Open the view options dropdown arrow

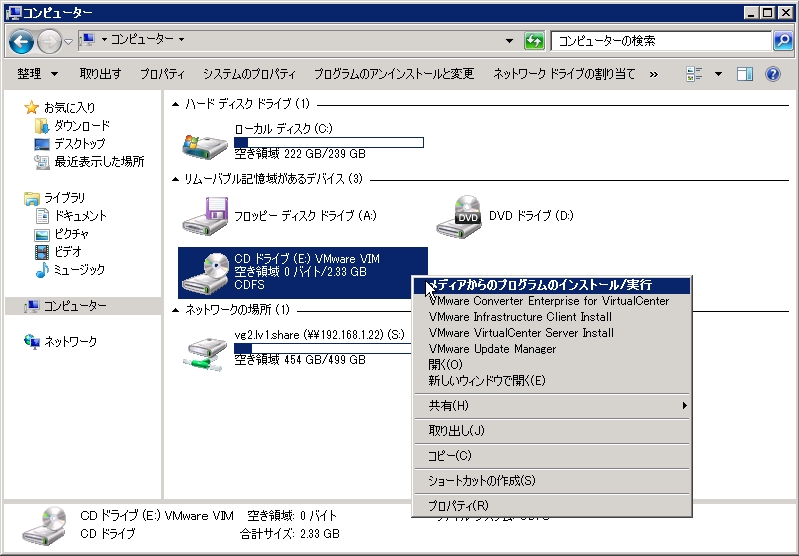pyautogui.click(x=718, y=74)
